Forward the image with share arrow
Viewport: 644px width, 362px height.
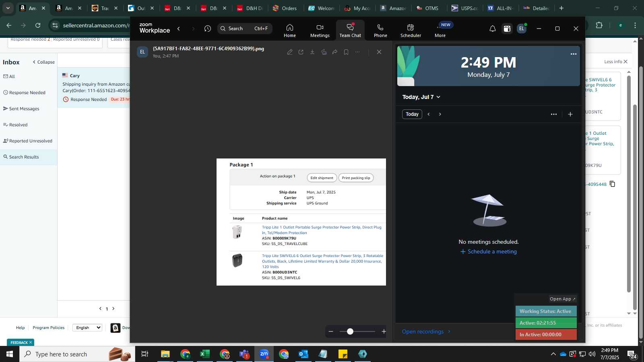coord(335,52)
